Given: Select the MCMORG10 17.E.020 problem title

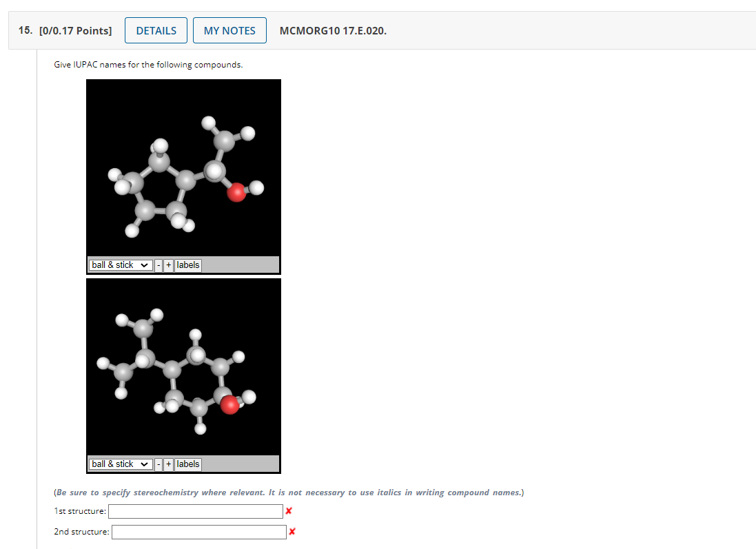Looking at the screenshot, I should 332,30.
